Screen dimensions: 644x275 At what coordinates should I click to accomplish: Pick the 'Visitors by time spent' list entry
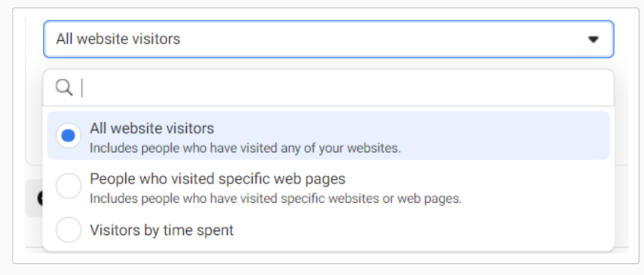(x=162, y=230)
